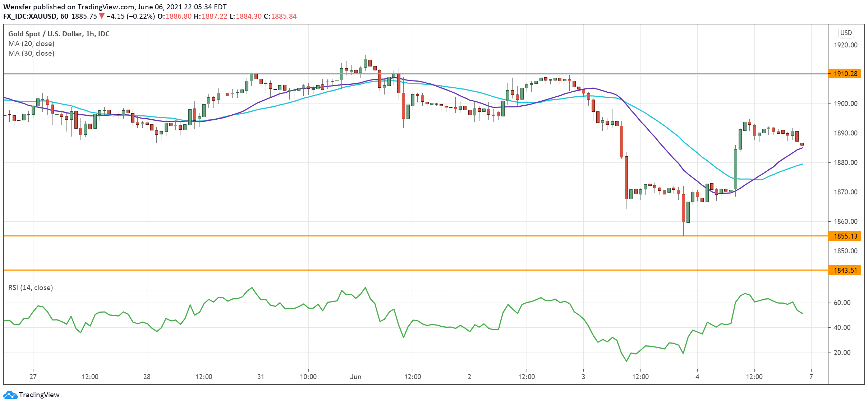Toggle visibility of the 20-period moving average
868x405 pixels.
coord(31,43)
